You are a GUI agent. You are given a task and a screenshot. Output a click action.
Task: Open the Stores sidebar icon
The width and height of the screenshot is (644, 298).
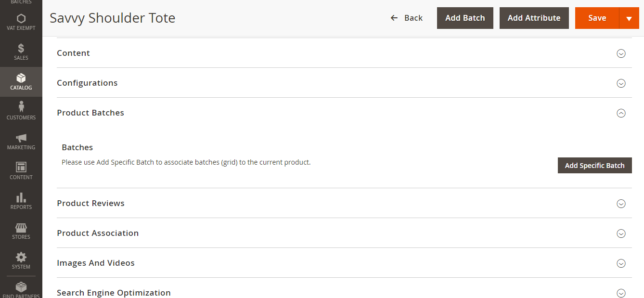point(21,228)
